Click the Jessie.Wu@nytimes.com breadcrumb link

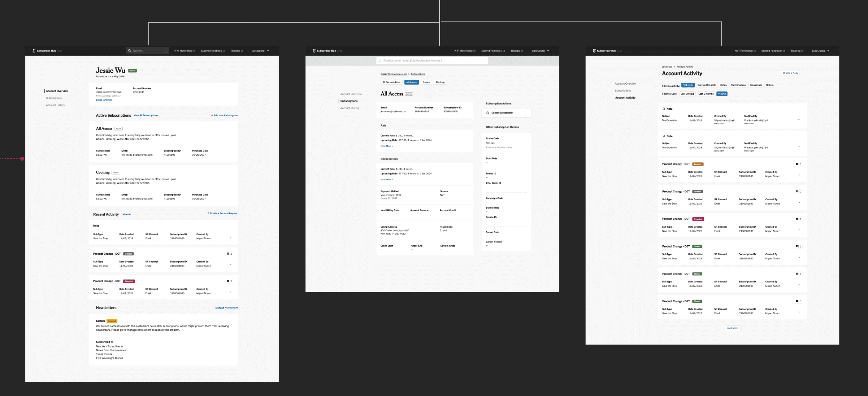click(x=393, y=74)
